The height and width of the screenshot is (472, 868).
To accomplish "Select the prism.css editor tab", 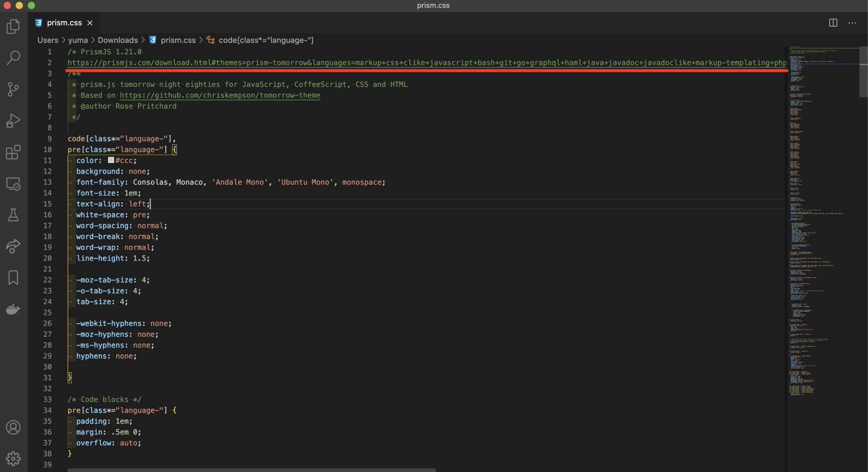I will tap(64, 23).
